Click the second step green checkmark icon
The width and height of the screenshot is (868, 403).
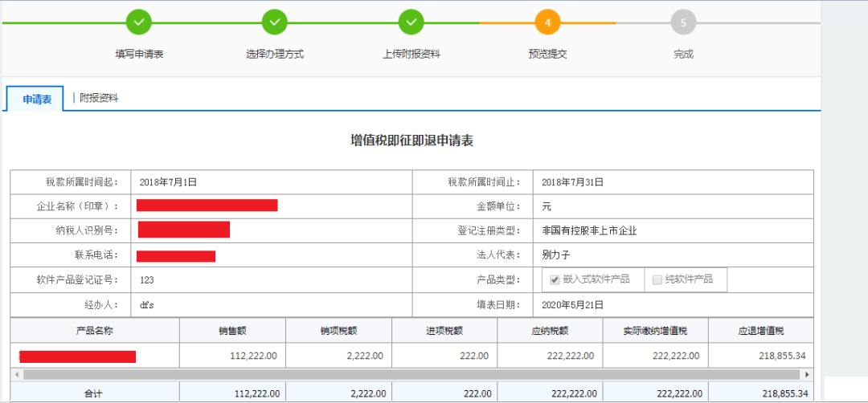tap(275, 22)
